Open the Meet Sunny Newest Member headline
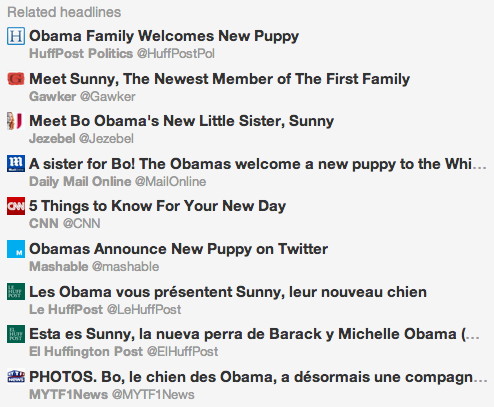The image size is (494, 407). 219,79
